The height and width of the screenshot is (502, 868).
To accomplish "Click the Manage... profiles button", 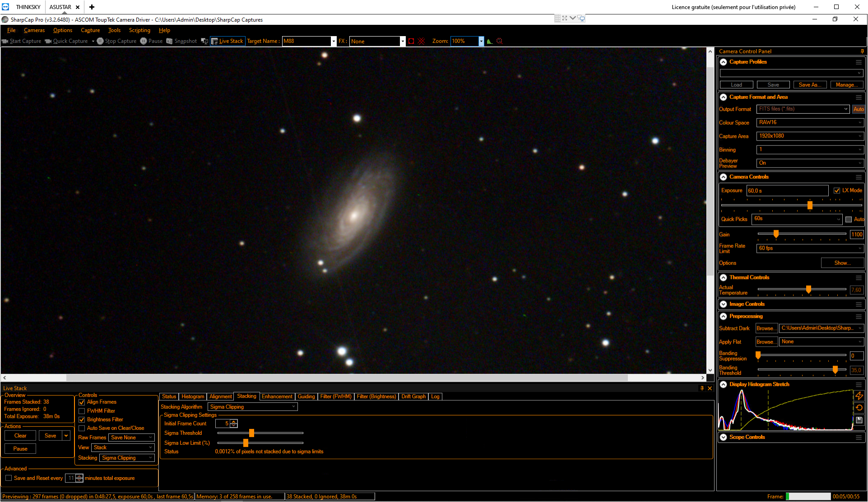I will pyautogui.click(x=847, y=85).
